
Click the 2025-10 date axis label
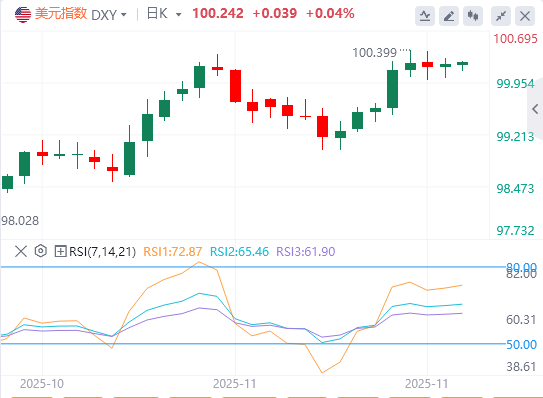point(42,384)
